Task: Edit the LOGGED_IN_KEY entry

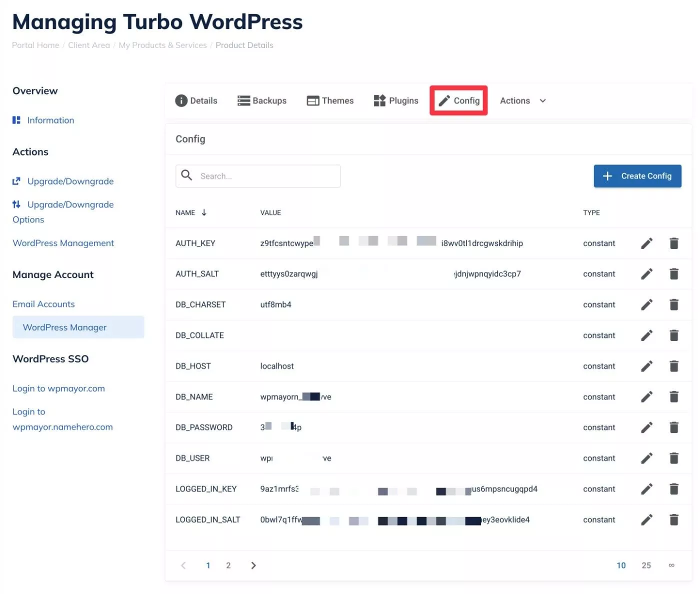Action: [646, 489]
